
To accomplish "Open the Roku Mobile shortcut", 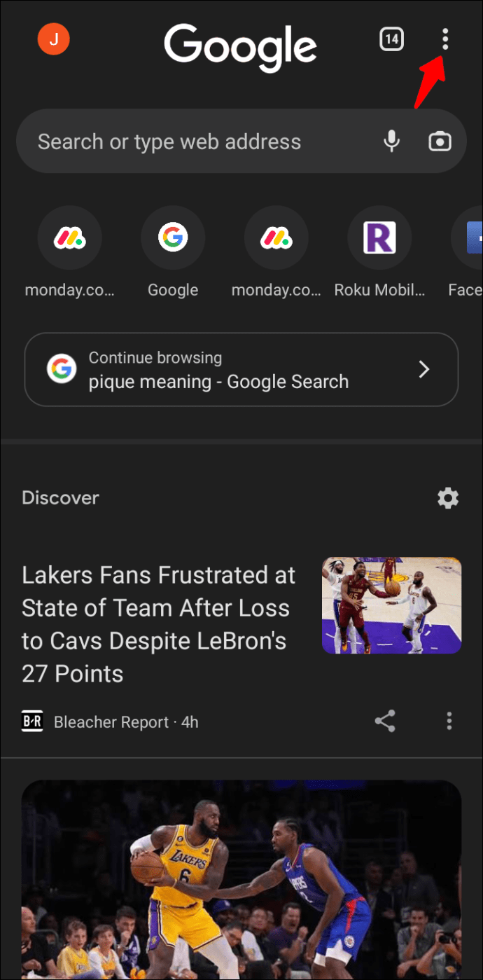I will (379, 239).
